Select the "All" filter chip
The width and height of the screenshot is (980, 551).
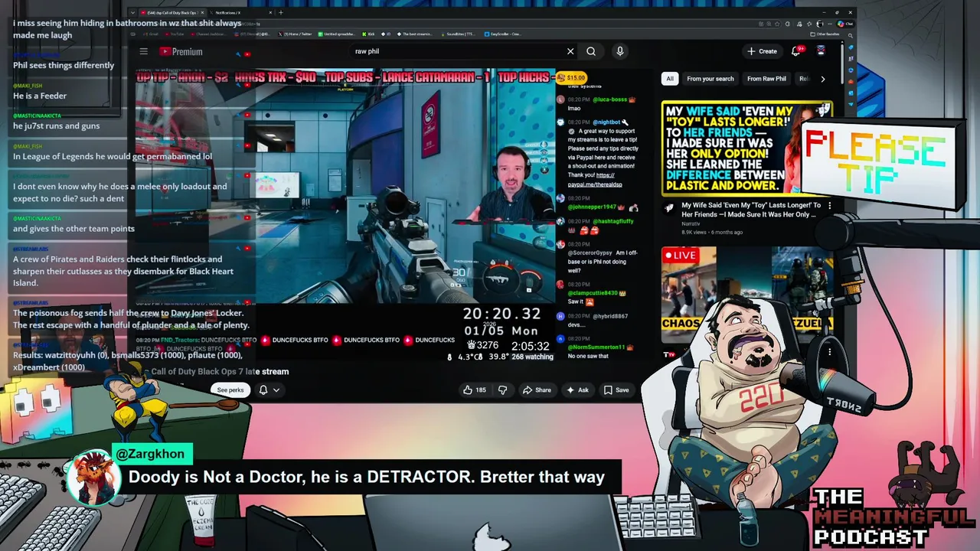670,79
